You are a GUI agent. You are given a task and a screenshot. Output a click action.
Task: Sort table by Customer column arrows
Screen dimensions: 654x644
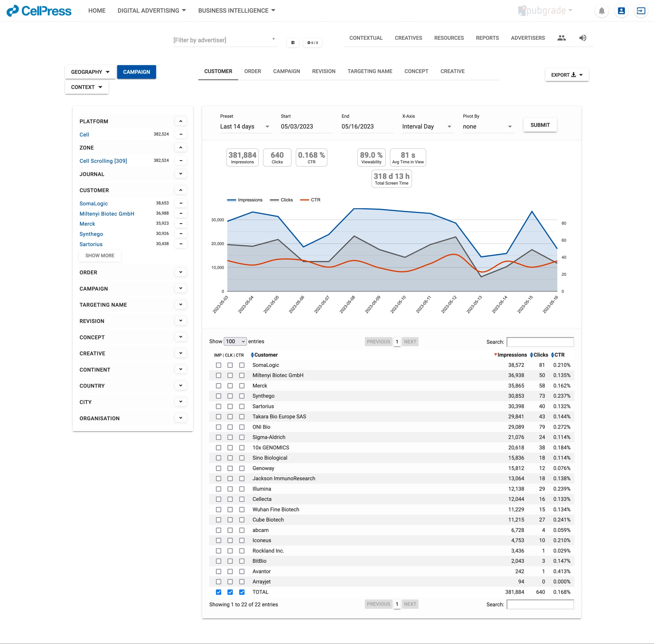252,355
